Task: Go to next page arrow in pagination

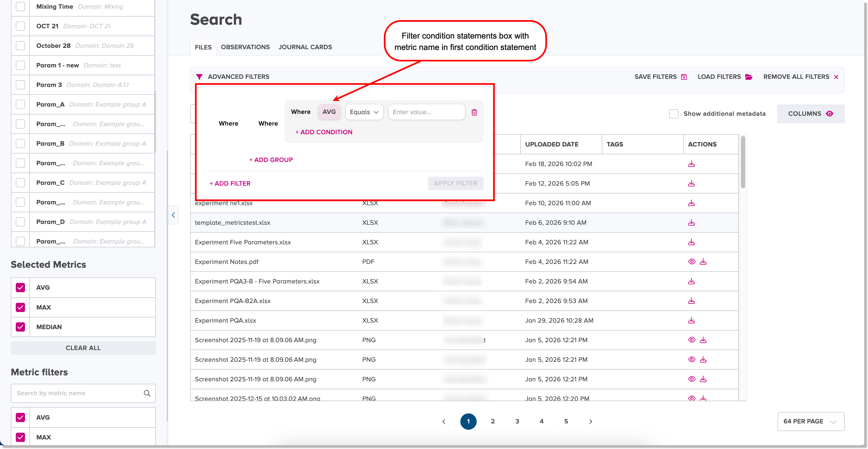Action: click(x=591, y=421)
